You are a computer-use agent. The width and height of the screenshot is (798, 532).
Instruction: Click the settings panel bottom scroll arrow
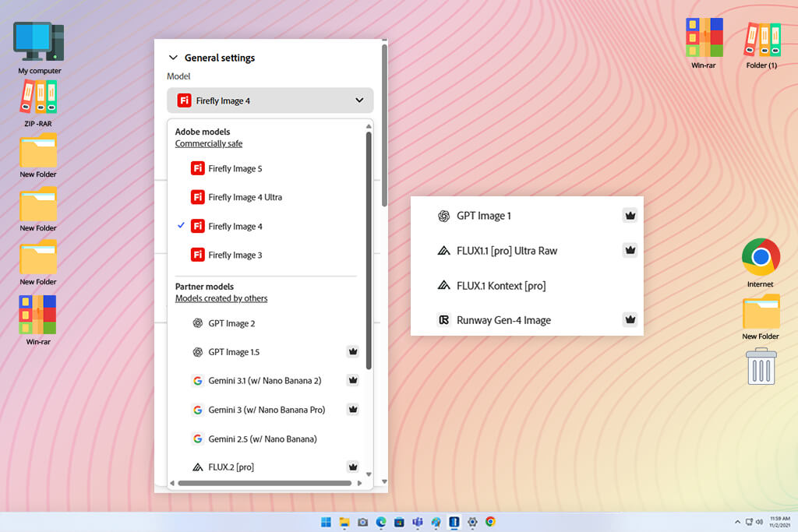pyautogui.click(x=384, y=481)
